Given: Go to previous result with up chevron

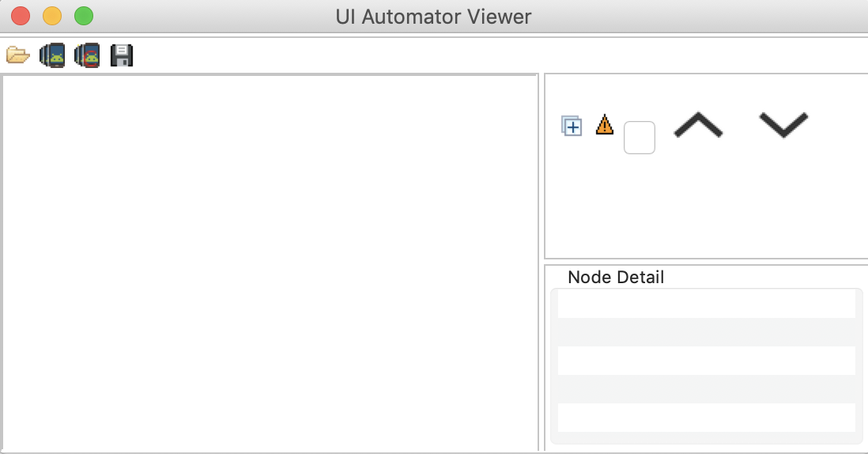Looking at the screenshot, I should 698,124.
